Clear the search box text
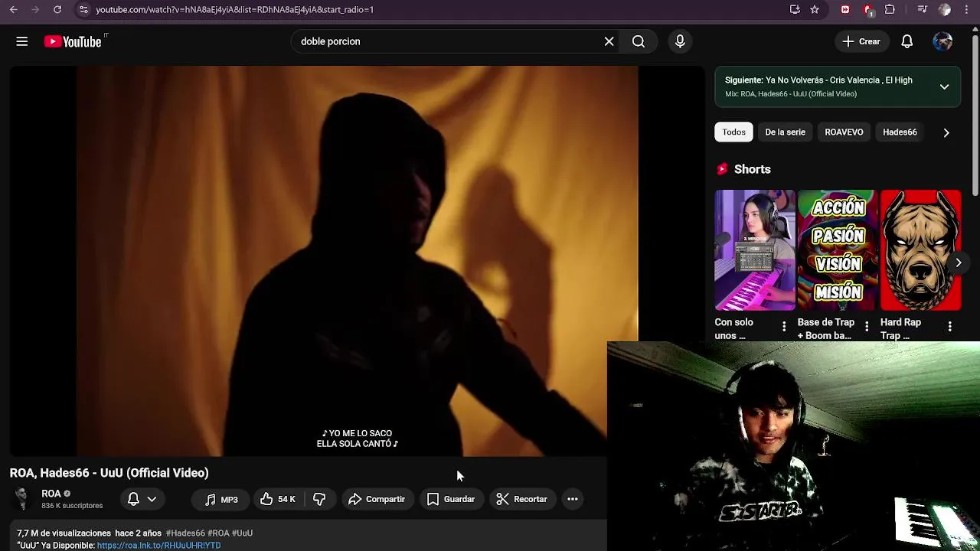This screenshot has width=980, height=551. [x=609, y=41]
